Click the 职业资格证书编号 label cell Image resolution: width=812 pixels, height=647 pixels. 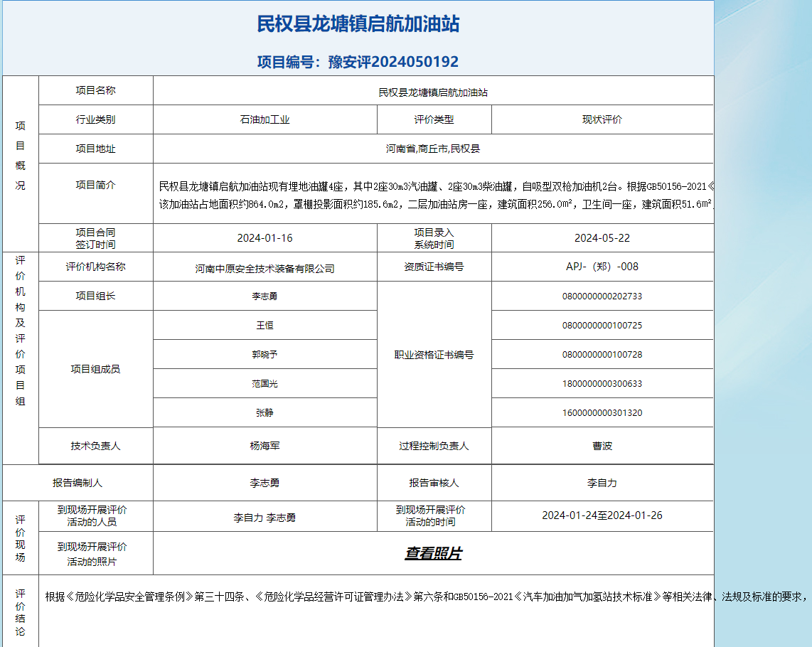434,355
